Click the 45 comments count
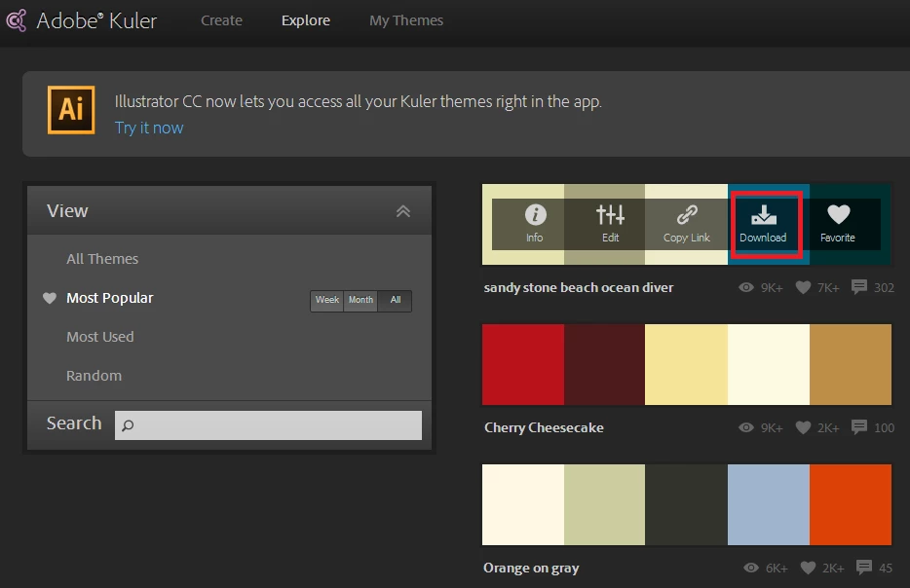Screen dimensions: 910x588 885,569
